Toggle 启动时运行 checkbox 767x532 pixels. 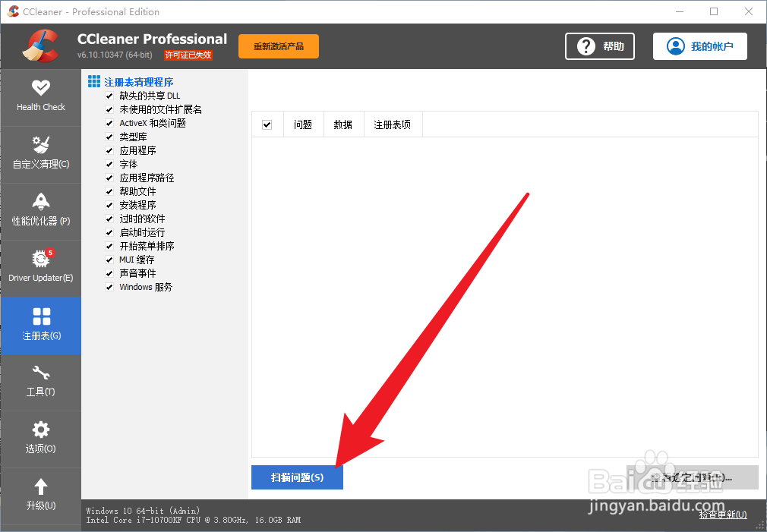click(x=109, y=233)
